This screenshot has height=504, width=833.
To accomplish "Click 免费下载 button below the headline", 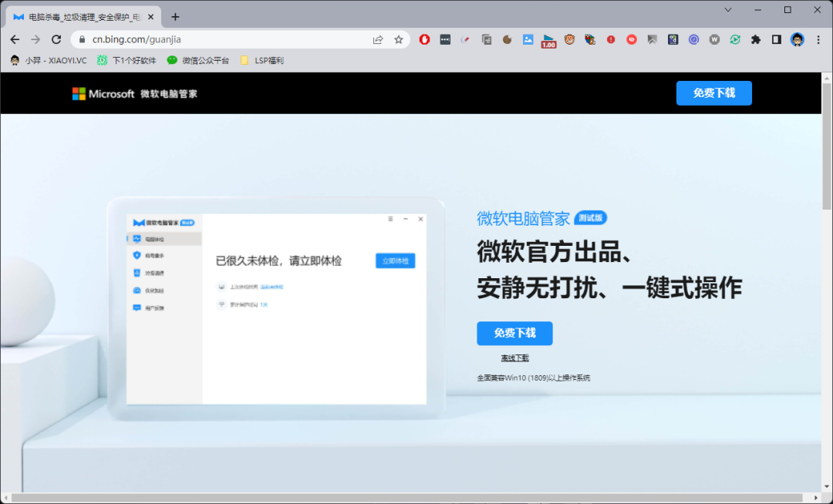I will [514, 333].
